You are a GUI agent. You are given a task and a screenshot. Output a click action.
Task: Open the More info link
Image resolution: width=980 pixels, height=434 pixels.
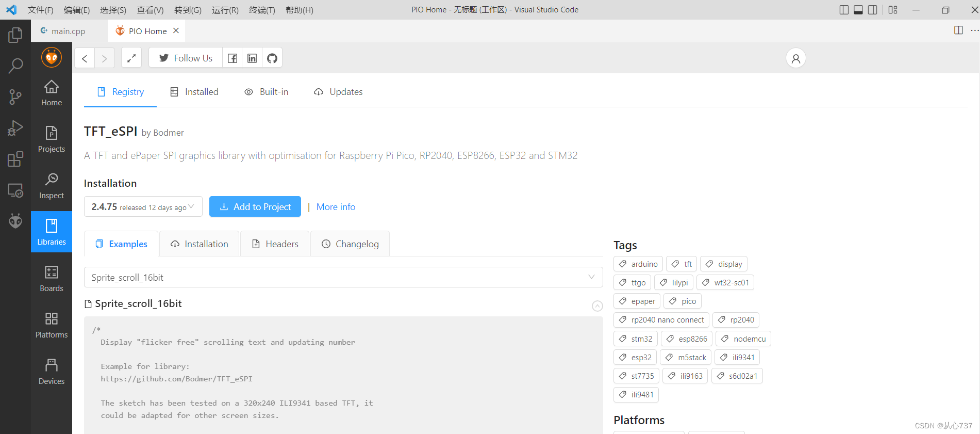tap(336, 207)
